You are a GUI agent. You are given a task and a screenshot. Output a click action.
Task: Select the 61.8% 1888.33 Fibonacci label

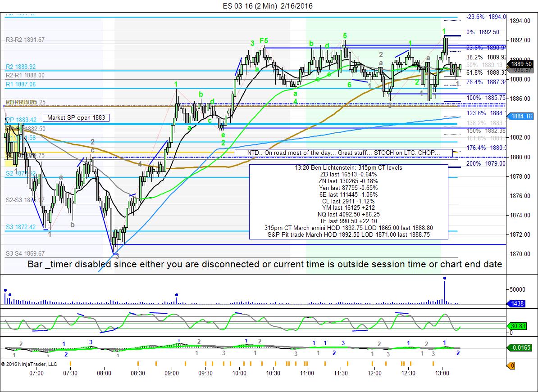(486, 72)
